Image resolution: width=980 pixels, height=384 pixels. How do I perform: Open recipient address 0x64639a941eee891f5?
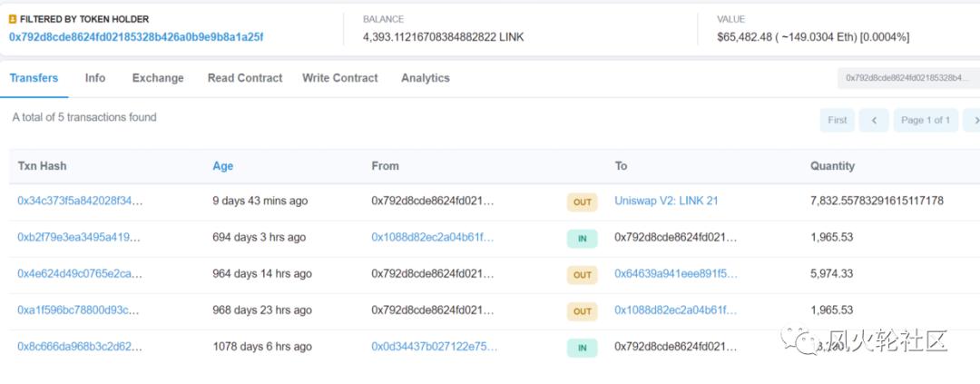pyautogui.click(x=676, y=273)
